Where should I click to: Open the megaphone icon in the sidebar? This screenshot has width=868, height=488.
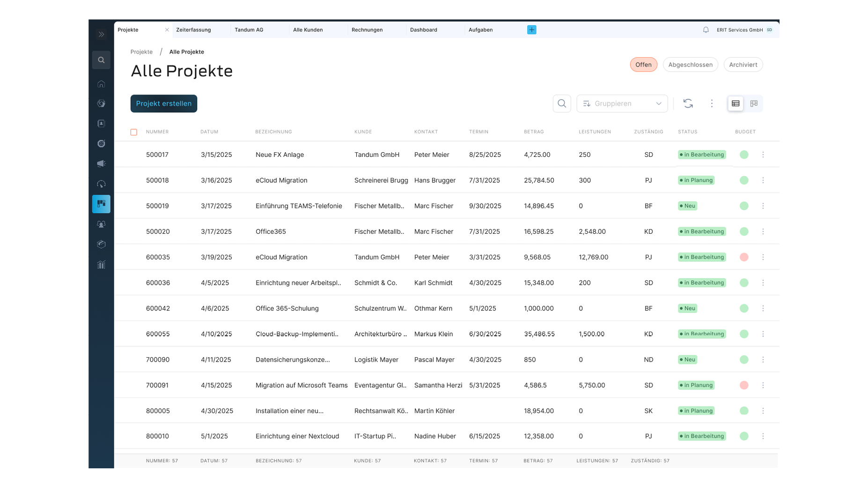click(101, 164)
